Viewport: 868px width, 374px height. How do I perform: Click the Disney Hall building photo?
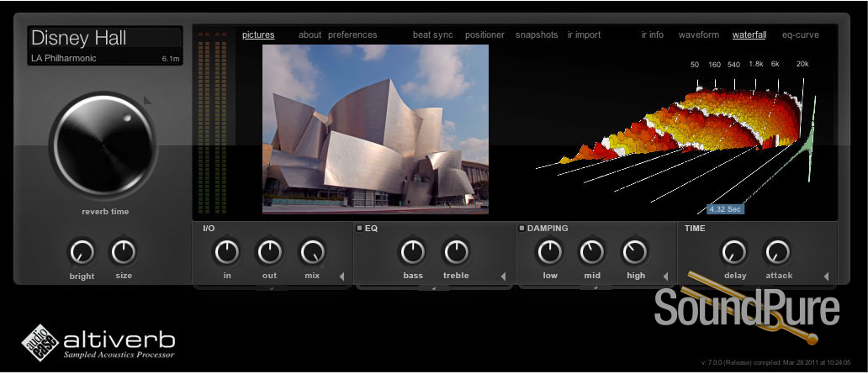375,129
